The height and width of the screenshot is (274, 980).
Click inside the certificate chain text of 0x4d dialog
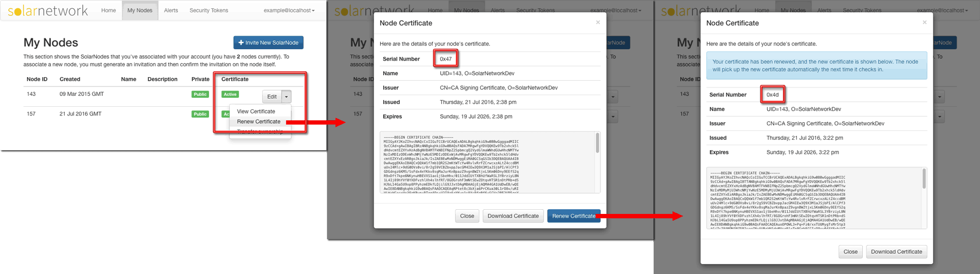[814, 198]
